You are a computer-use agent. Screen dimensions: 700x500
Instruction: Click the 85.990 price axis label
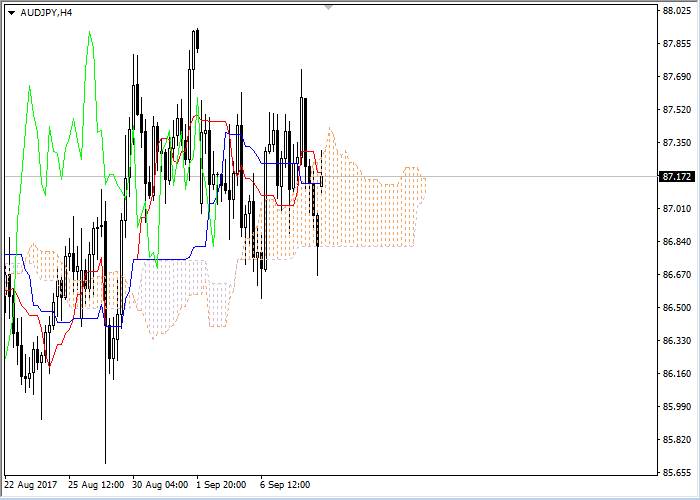[x=677, y=407]
